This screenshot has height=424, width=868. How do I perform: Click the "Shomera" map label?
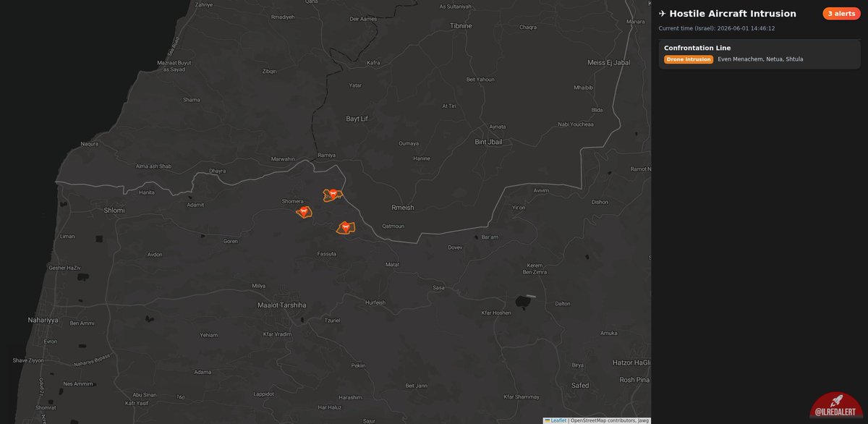point(292,202)
